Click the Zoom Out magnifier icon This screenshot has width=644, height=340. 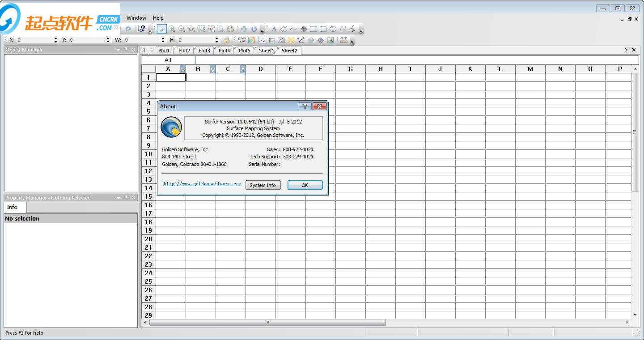coord(182,29)
